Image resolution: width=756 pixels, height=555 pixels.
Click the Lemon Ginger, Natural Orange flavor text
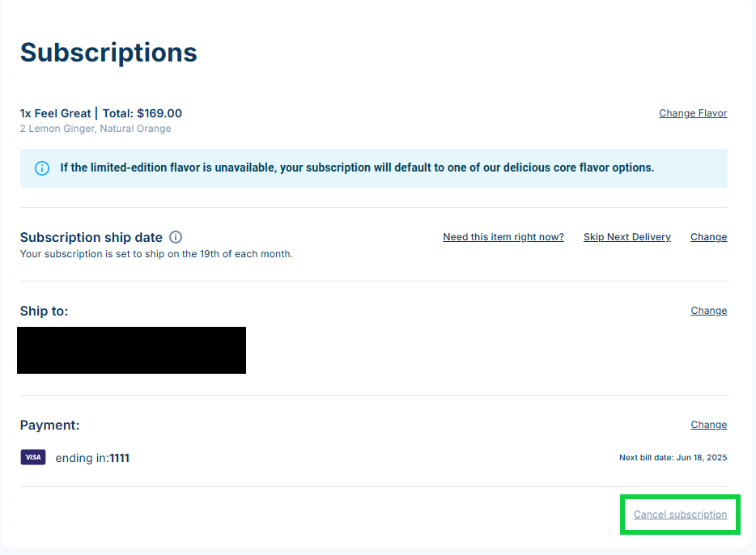[x=96, y=129]
